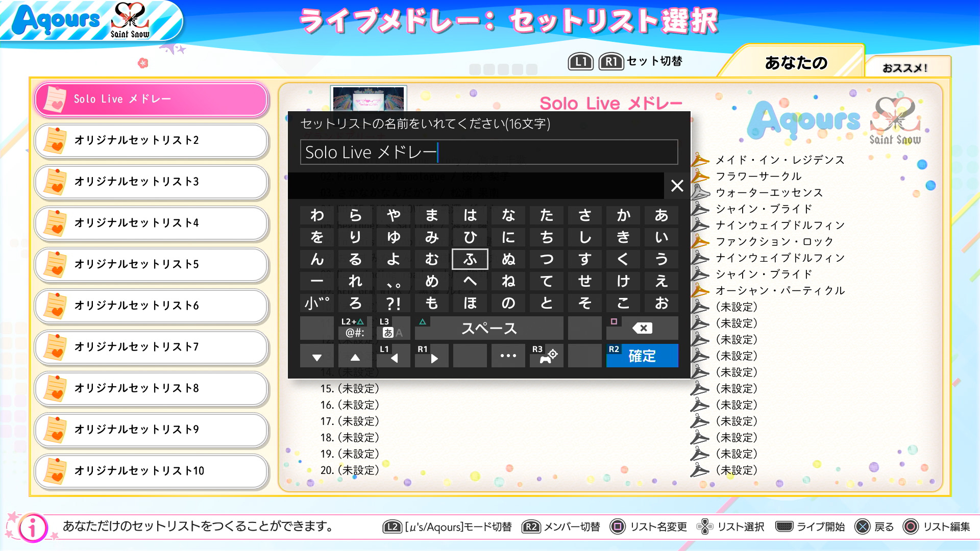Click the R1 set switch button icon
Image resolution: width=980 pixels, height=551 pixels.
point(611,62)
